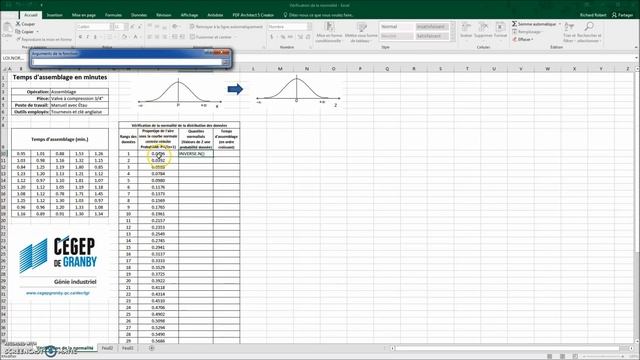The width and height of the screenshot is (640, 360).
Task: Open Rechercher et sélectionner magnifier
Action: click(x=589, y=32)
